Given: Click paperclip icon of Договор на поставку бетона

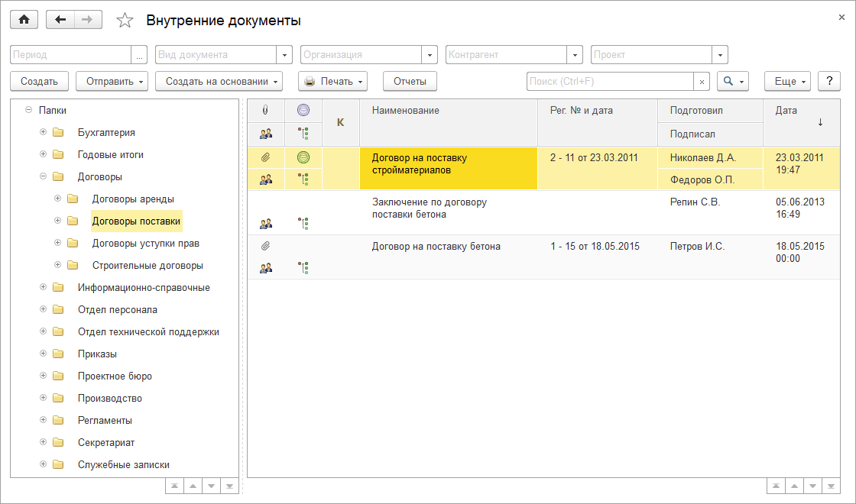Looking at the screenshot, I should pyautogui.click(x=265, y=247).
